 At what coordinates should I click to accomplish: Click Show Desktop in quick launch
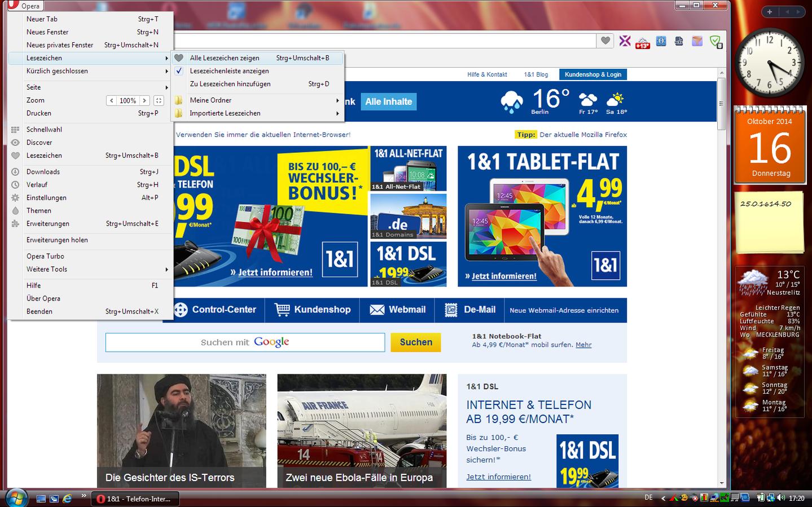click(x=41, y=499)
